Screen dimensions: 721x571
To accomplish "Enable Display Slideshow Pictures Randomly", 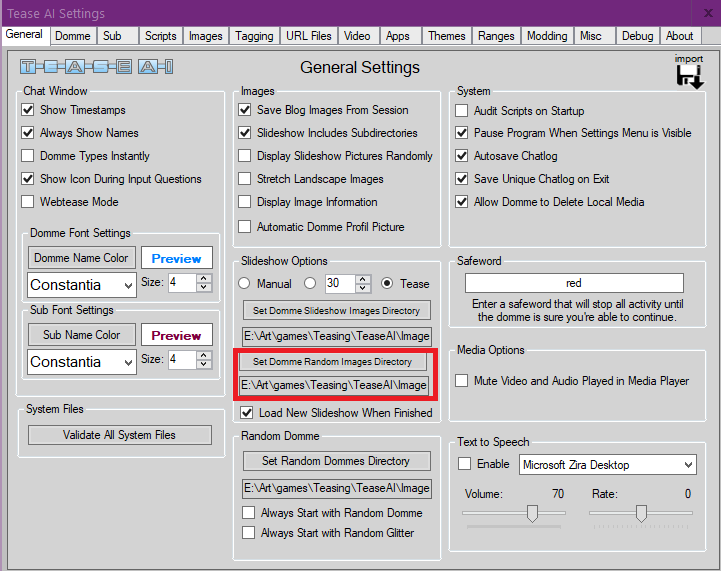I will (x=245, y=155).
